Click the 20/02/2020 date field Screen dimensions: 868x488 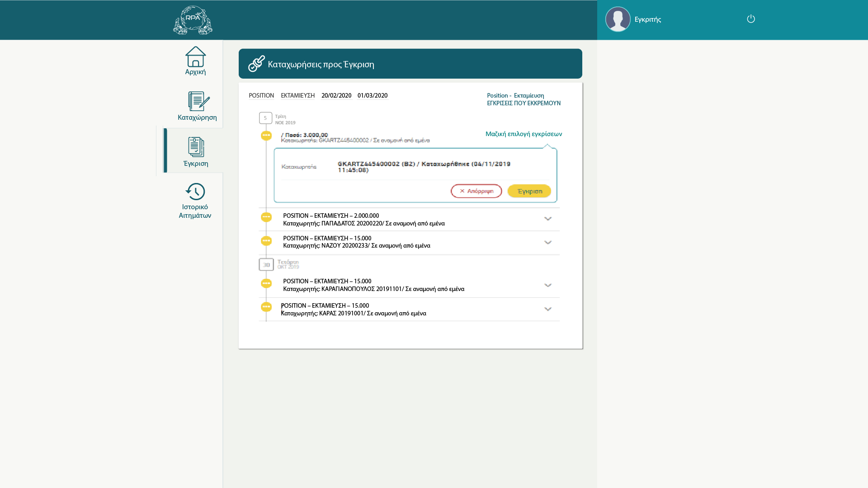tap(336, 96)
